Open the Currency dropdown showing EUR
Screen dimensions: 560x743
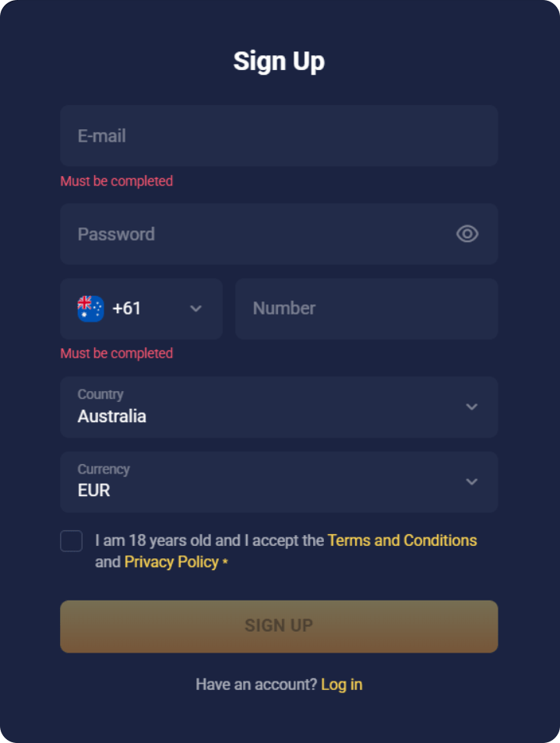[265, 482]
